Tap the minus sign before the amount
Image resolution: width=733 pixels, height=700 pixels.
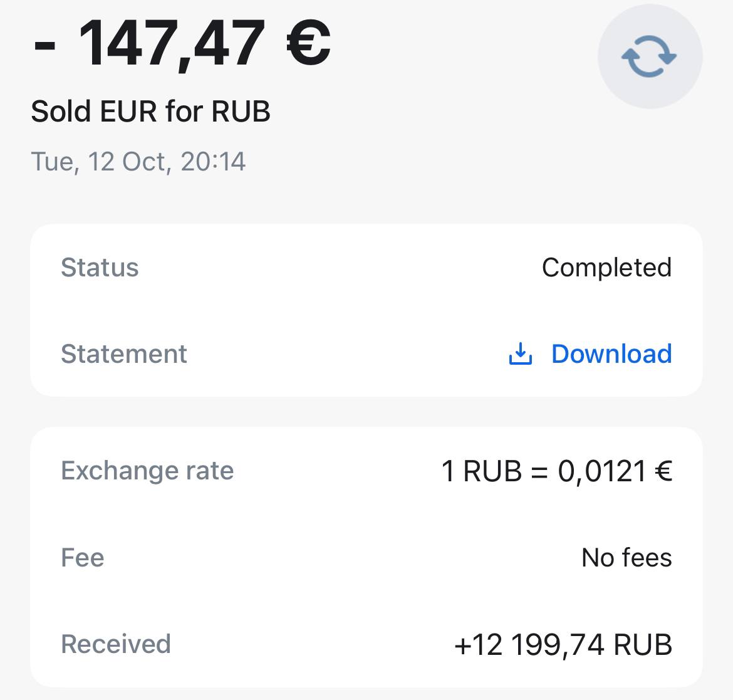click(44, 46)
